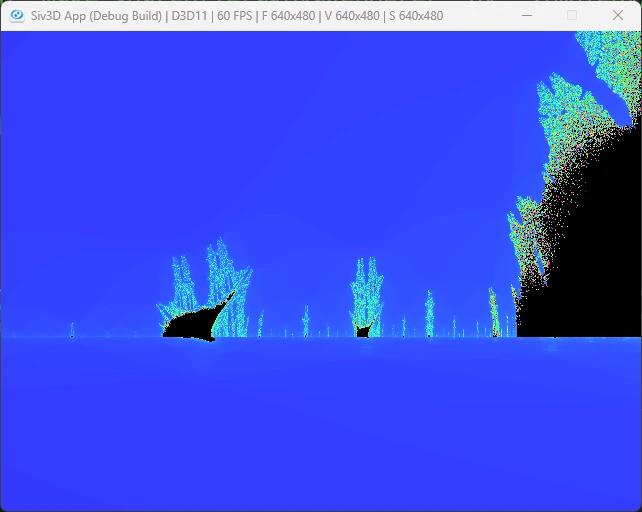Click the Siv3D app icon in title bar
The image size is (642, 512).
[17, 16]
